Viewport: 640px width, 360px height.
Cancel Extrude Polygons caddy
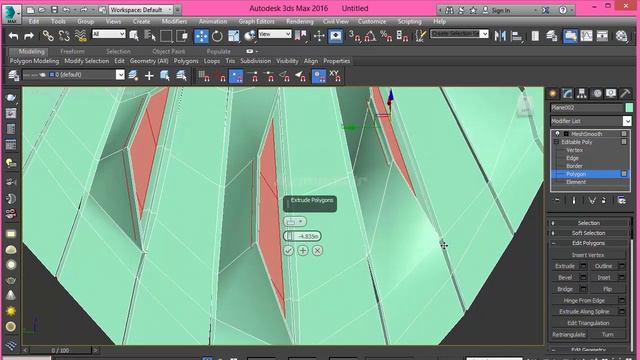pos(317,250)
